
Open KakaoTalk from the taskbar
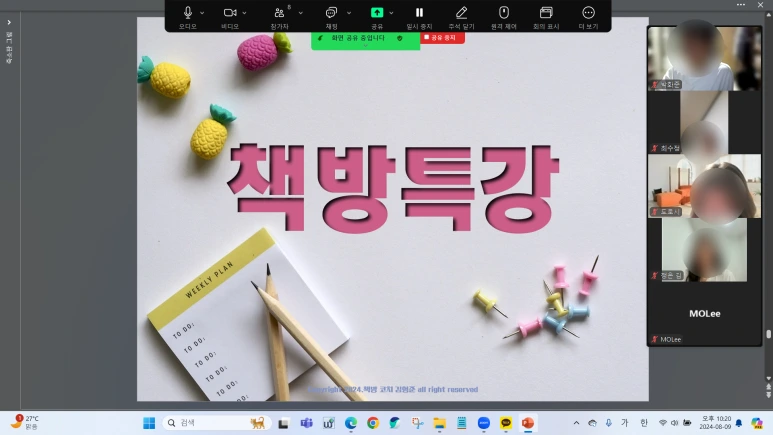[506, 423]
